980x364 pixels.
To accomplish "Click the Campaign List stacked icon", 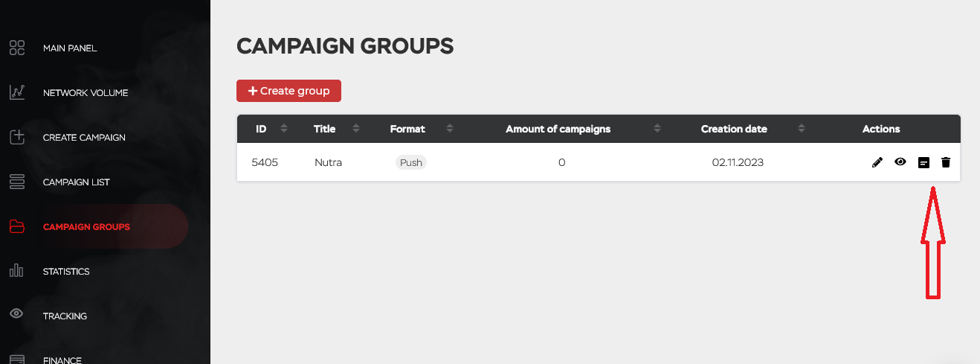I will click(17, 182).
